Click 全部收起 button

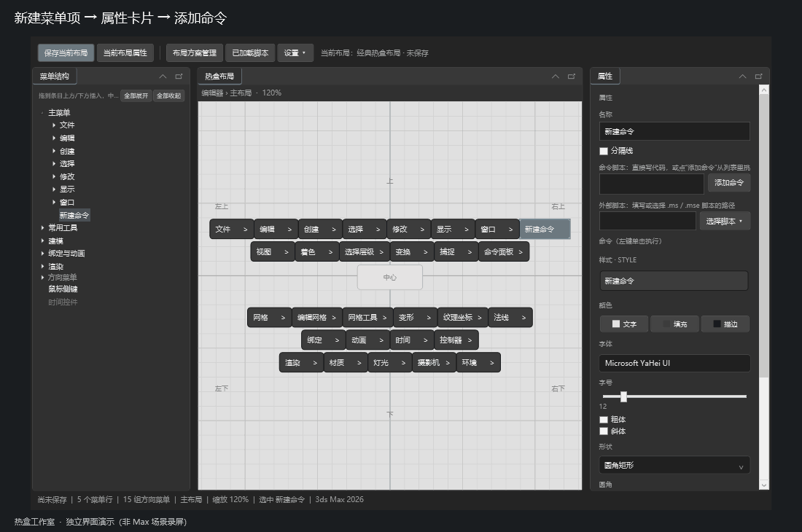tap(169, 95)
